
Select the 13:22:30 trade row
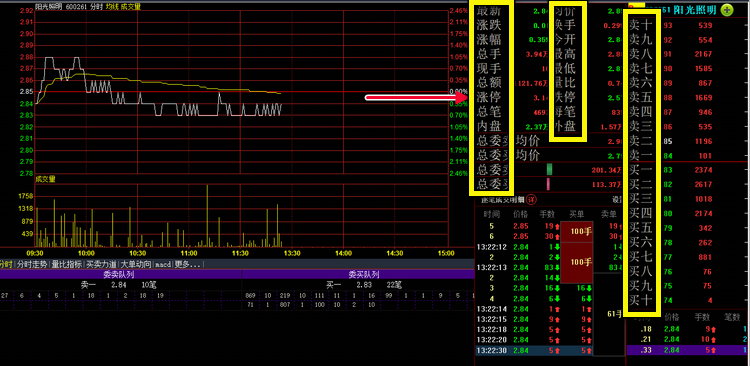click(x=534, y=351)
